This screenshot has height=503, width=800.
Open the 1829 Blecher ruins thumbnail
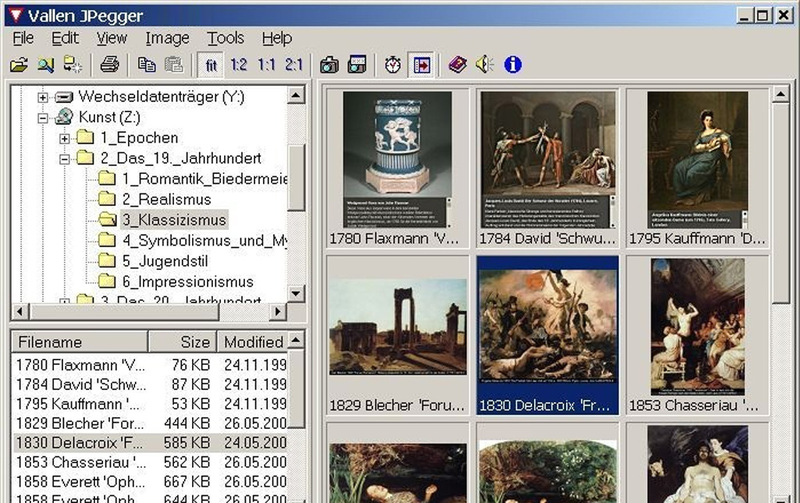(x=397, y=335)
